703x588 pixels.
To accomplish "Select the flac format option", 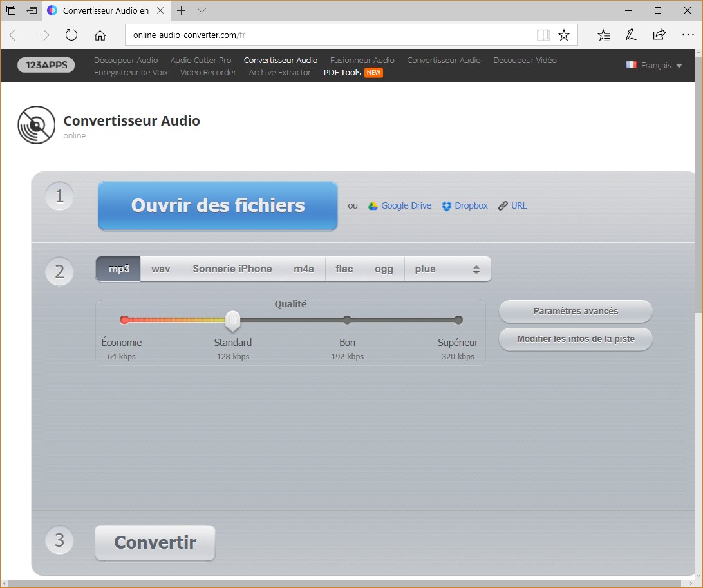I will (x=344, y=269).
